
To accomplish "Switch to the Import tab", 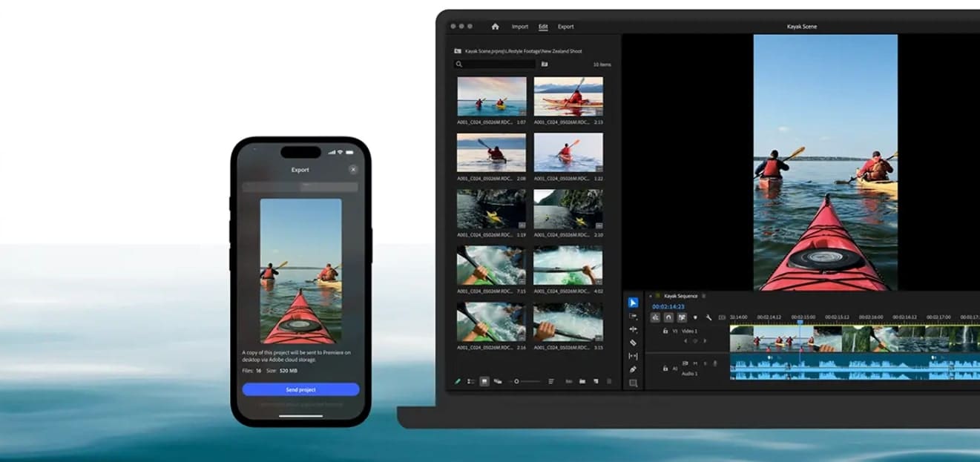I will pos(519,26).
